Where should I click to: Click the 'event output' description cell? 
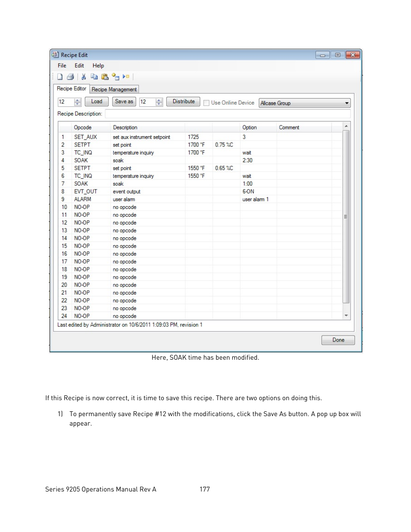[x=127, y=191]
